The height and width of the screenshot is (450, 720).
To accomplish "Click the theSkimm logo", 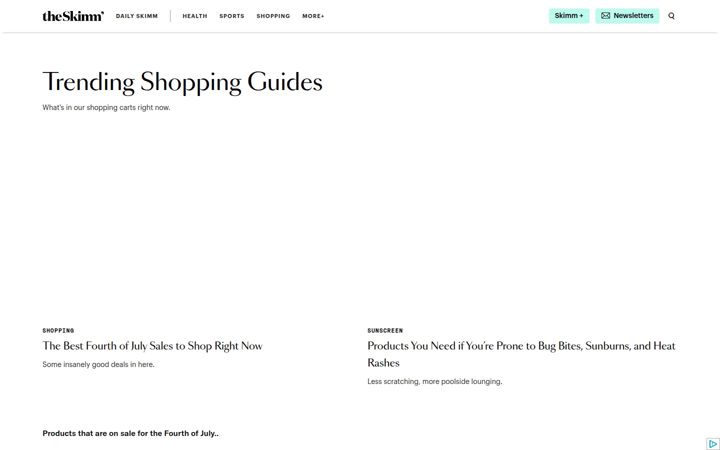I will [73, 16].
